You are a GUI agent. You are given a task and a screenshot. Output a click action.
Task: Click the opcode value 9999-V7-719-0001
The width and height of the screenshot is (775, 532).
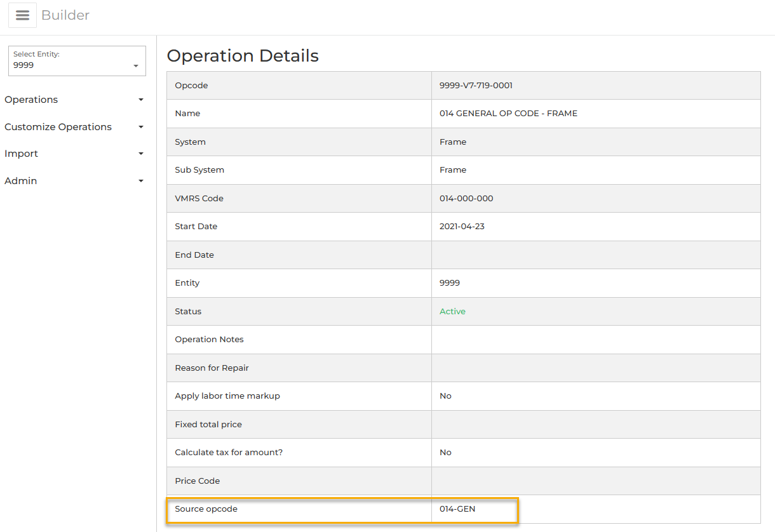(x=476, y=86)
